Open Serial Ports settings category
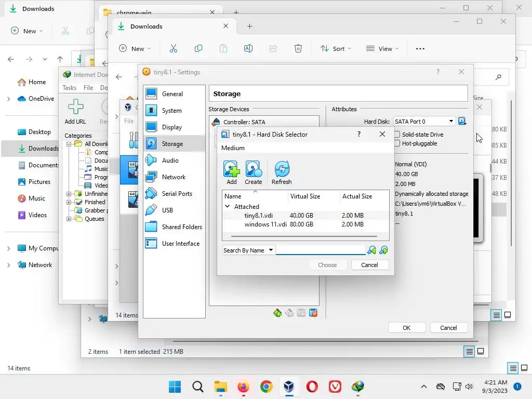The image size is (532, 399). 174,193
